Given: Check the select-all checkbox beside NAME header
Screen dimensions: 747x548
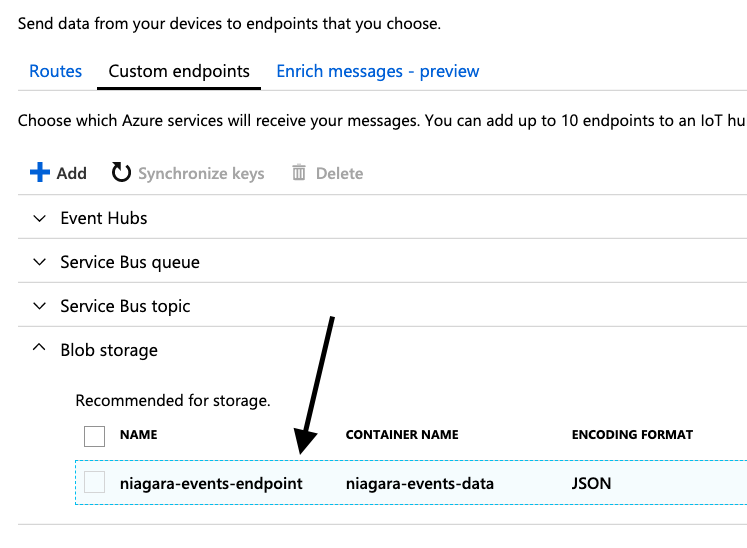Looking at the screenshot, I should coord(94,435).
